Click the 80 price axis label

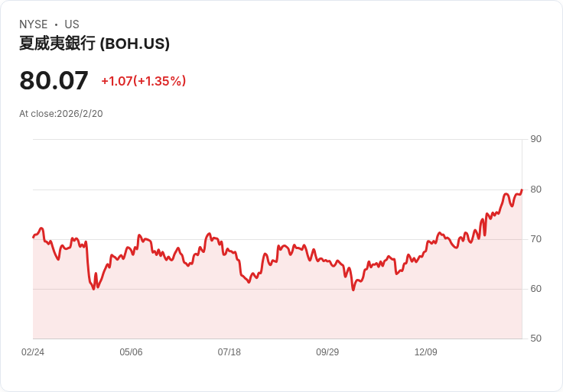pyautogui.click(x=535, y=190)
